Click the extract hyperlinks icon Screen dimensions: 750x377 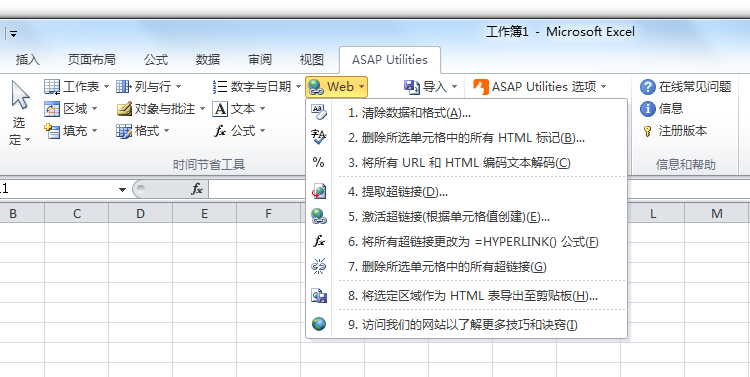click(x=319, y=191)
